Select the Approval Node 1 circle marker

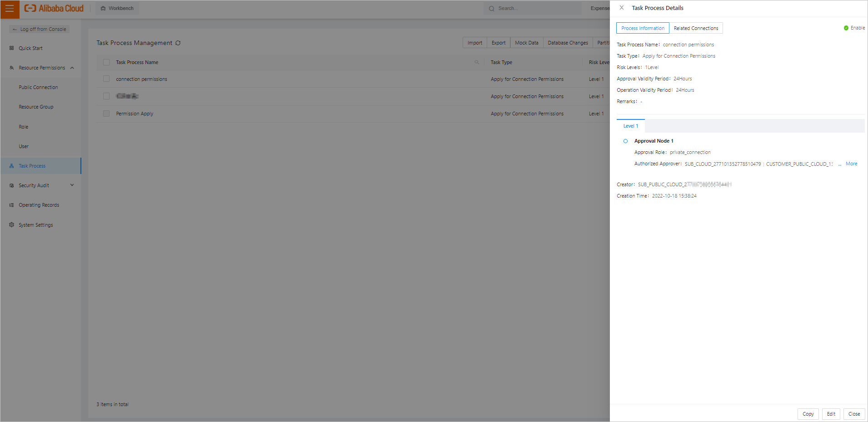click(626, 141)
